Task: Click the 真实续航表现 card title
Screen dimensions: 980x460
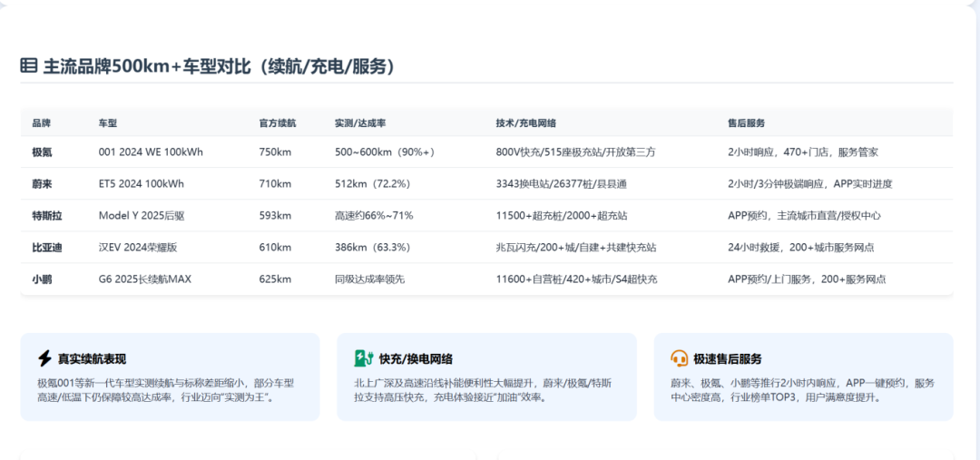Action: pyautogui.click(x=93, y=359)
